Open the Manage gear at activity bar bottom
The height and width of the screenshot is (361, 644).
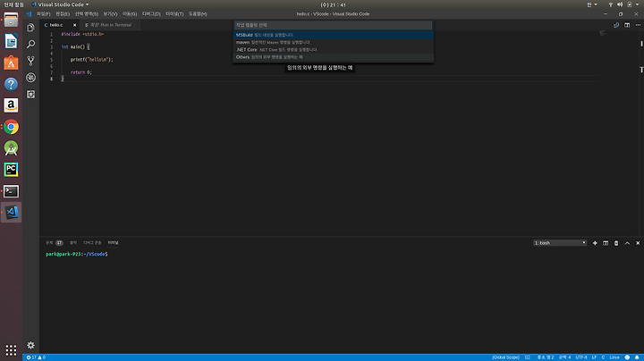click(30, 346)
